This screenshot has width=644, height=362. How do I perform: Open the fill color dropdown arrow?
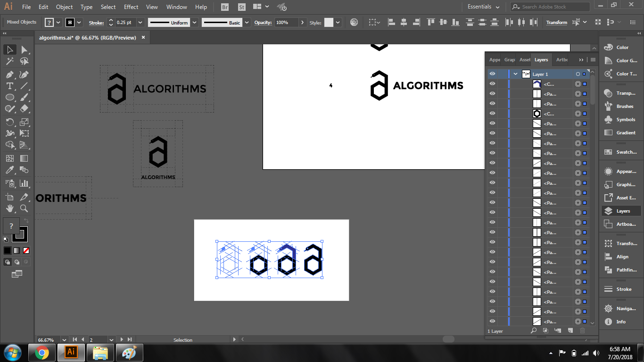tap(58, 23)
